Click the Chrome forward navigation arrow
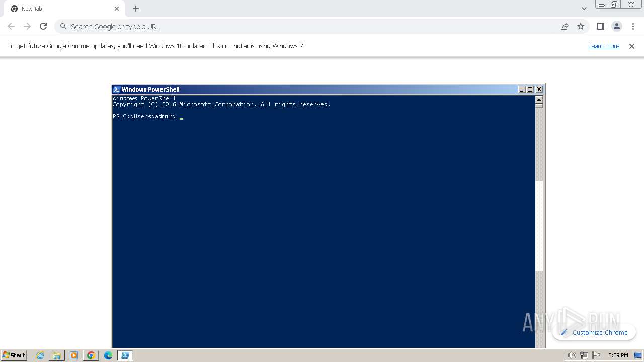The image size is (644, 362). (x=27, y=26)
